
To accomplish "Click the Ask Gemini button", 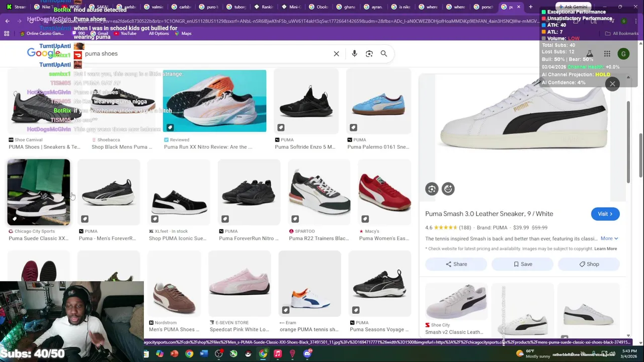I will (x=574, y=7).
